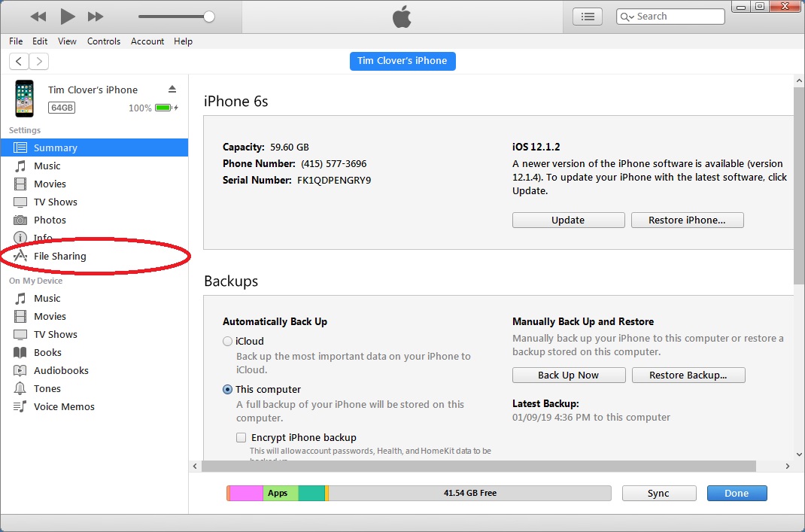Skip ahead with the fast-forward button
The image size is (805, 532).
pyautogui.click(x=96, y=17)
